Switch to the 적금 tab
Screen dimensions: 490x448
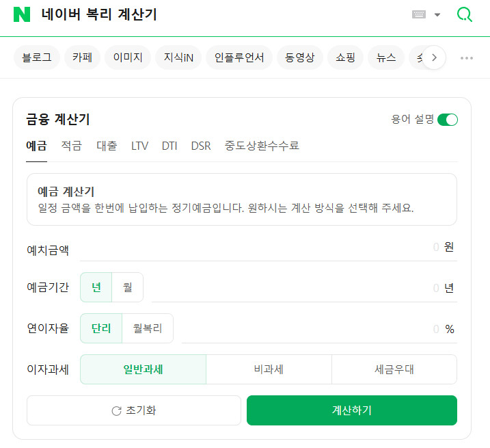coord(71,146)
